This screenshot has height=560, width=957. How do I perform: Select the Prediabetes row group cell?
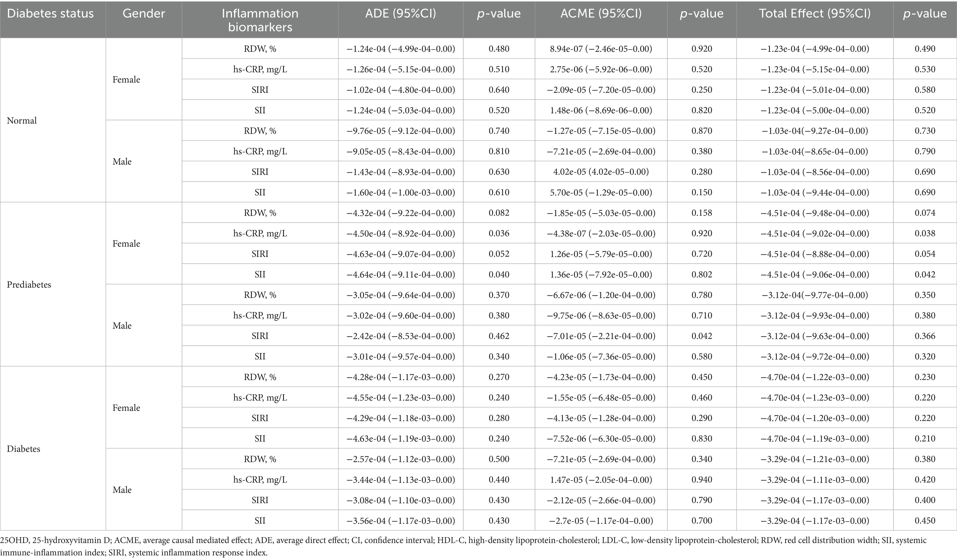29,285
